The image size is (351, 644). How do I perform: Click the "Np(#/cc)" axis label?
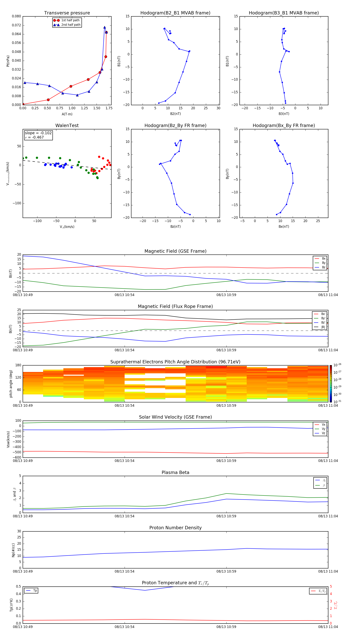tap(13, 550)
